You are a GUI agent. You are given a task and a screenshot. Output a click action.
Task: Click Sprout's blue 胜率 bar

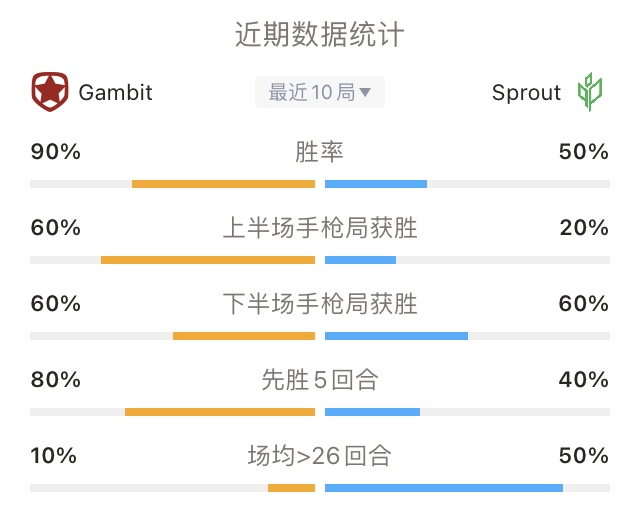376,184
